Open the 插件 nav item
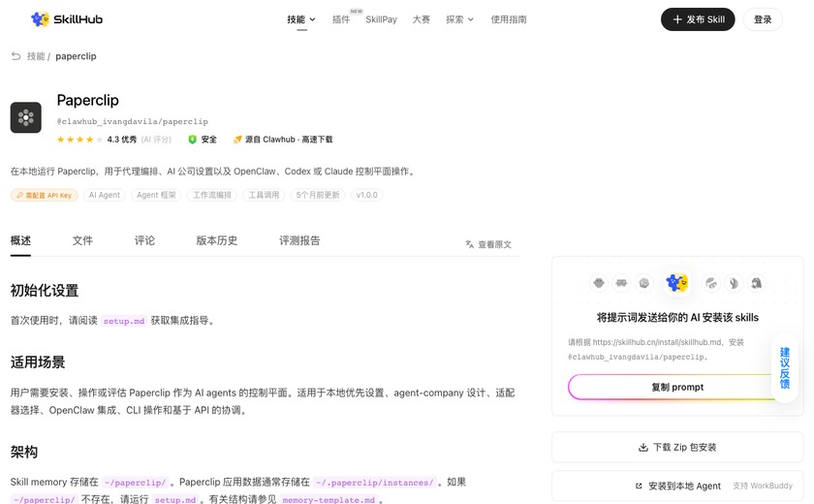Viewport: 814px width, 504px height. [x=341, y=19]
